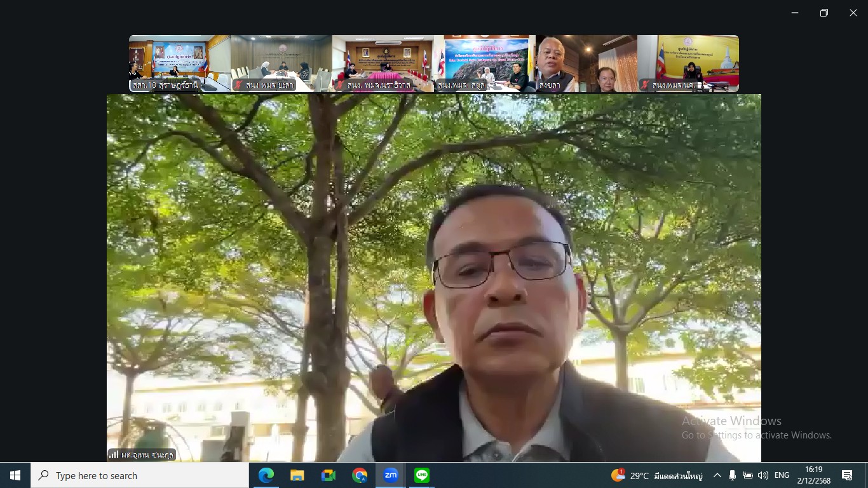Click the microphone icon in system tray
This screenshot has height=488, width=868.
(733, 475)
